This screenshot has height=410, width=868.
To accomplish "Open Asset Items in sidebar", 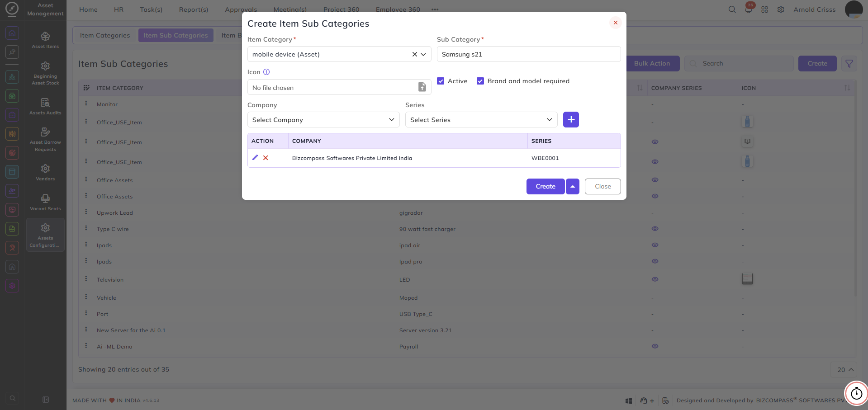I will coord(45,40).
